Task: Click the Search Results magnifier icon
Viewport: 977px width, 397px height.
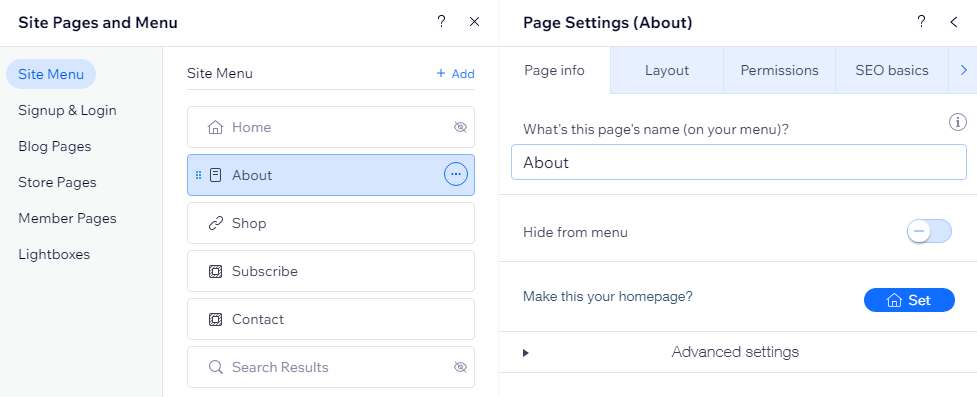Action: click(216, 367)
